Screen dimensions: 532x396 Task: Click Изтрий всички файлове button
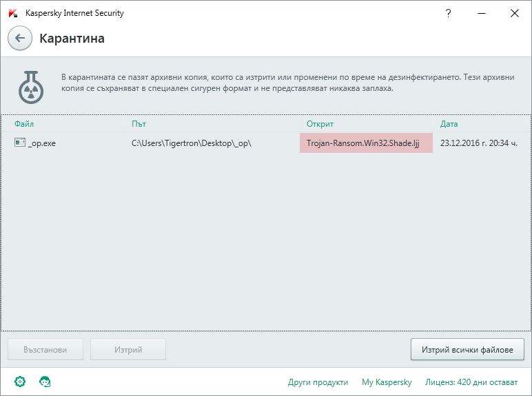[x=467, y=349]
